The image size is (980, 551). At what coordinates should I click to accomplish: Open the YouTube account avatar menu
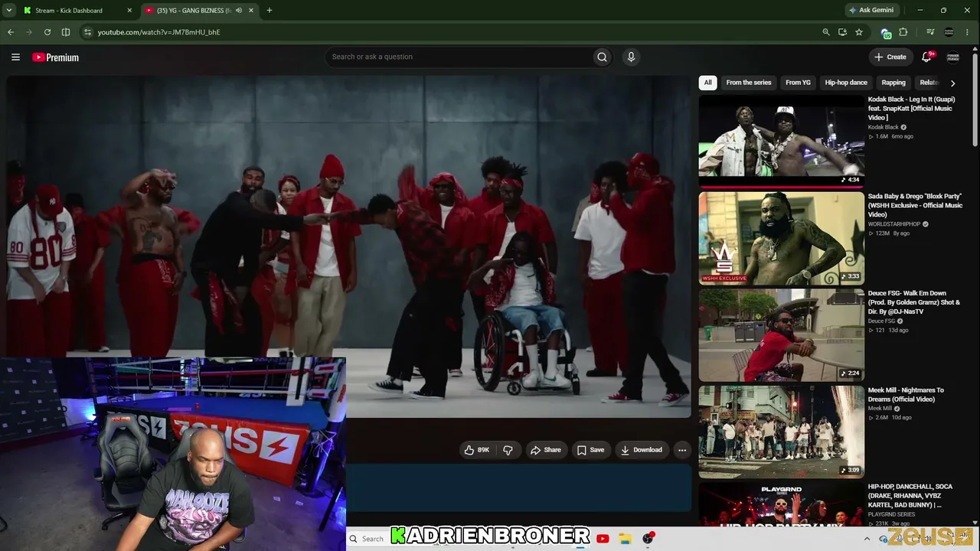pyautogui.click(x=953, y=57)
